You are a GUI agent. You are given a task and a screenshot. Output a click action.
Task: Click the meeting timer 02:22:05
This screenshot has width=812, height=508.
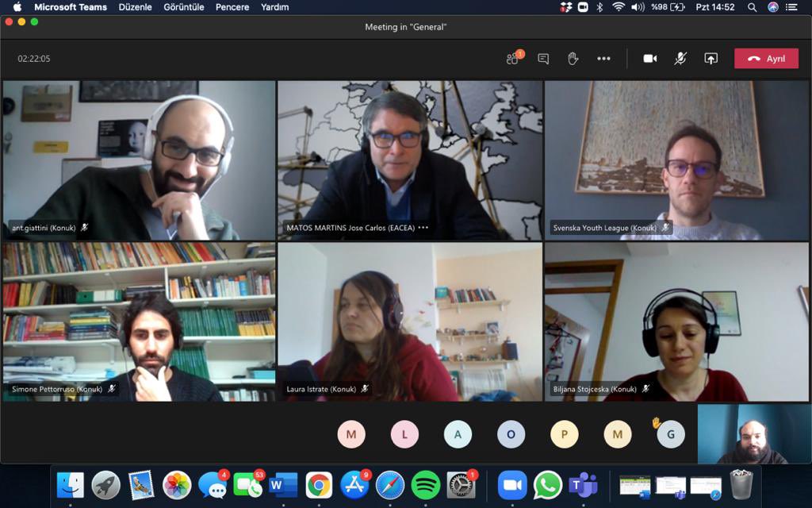[x=34, y=59]
